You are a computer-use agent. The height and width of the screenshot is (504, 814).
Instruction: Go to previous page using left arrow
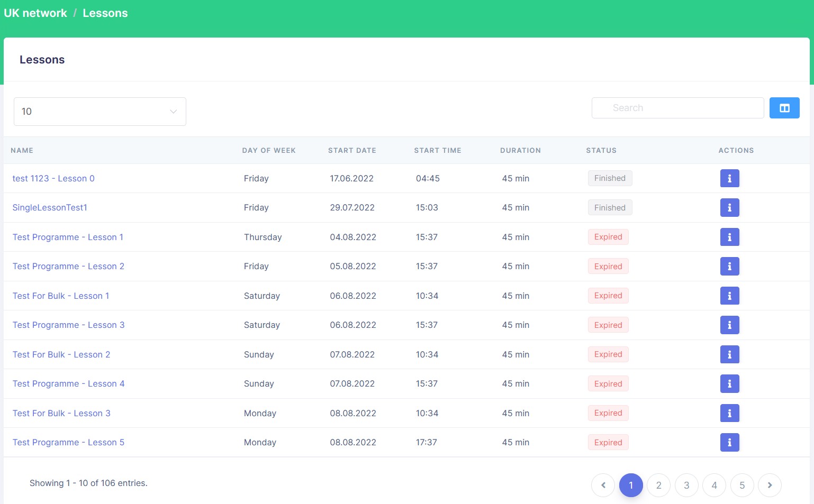(603, 485)
